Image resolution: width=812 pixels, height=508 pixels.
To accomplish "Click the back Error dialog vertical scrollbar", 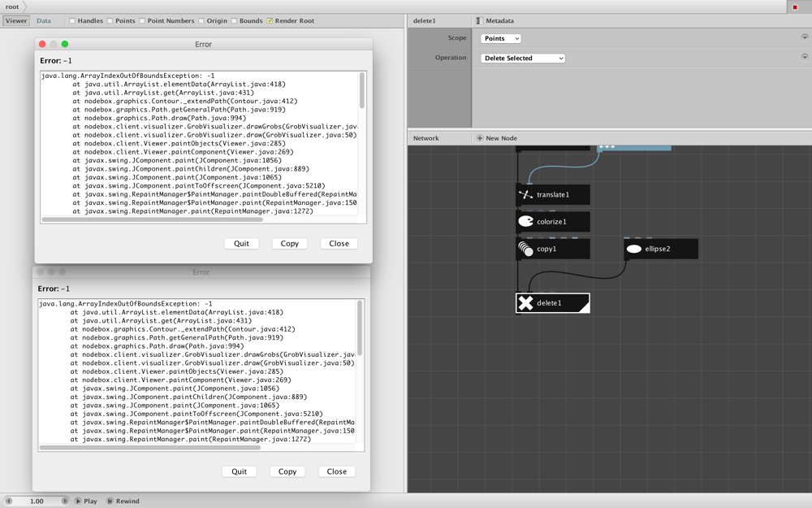I will (x=360, y=328).
